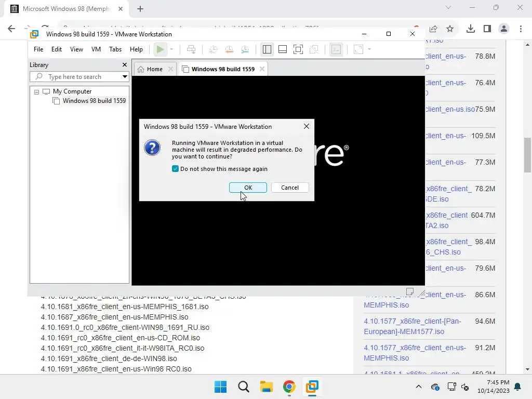The height and width of the screenshot is (399, 532).
Task: Click the stretch guest view icon
Action: [x=358, y=49]
